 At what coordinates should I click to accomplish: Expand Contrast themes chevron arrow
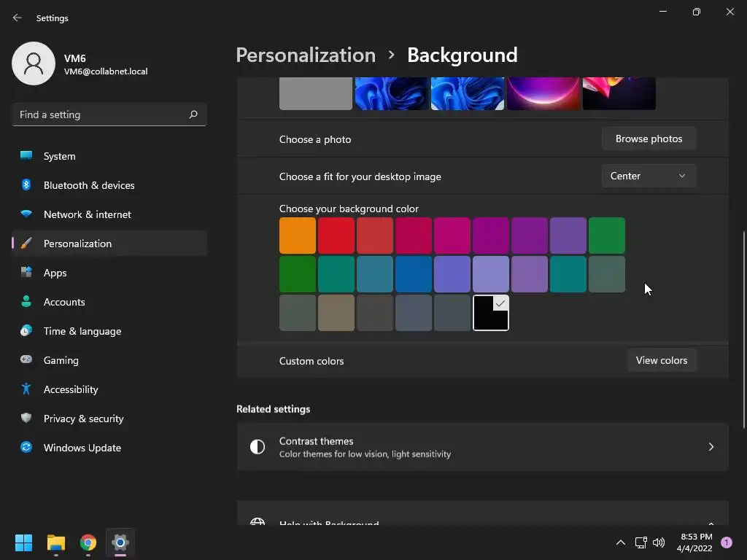coord(711,447)
